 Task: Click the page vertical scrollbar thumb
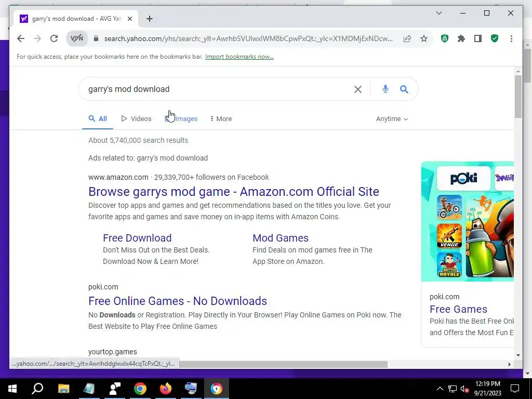tap(518, 97)
